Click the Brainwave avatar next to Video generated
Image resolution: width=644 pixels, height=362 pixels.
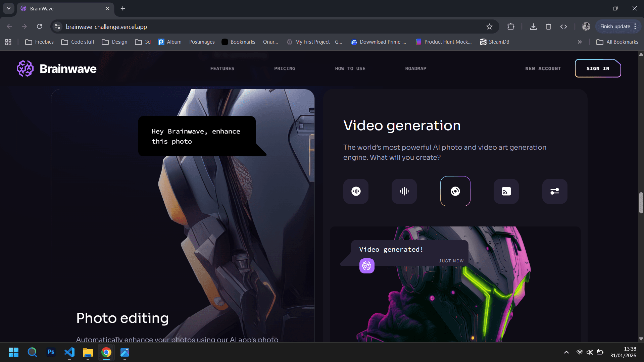[x=367, y=266]
